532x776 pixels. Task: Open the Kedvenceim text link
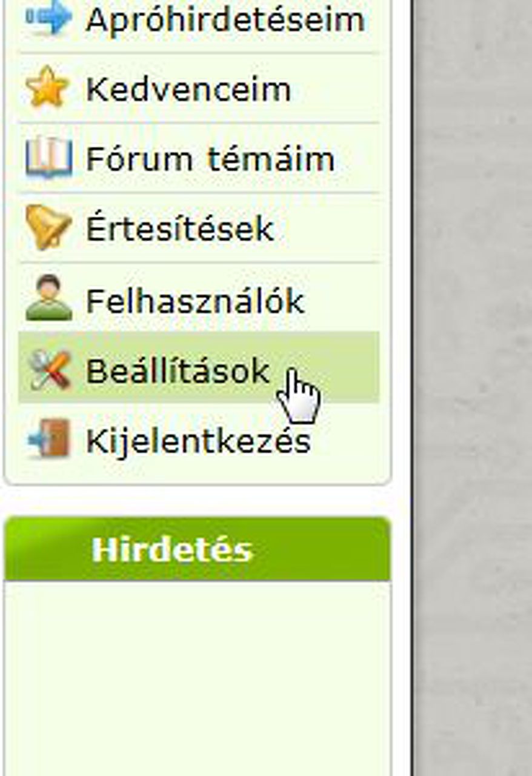tap(188, 90)
